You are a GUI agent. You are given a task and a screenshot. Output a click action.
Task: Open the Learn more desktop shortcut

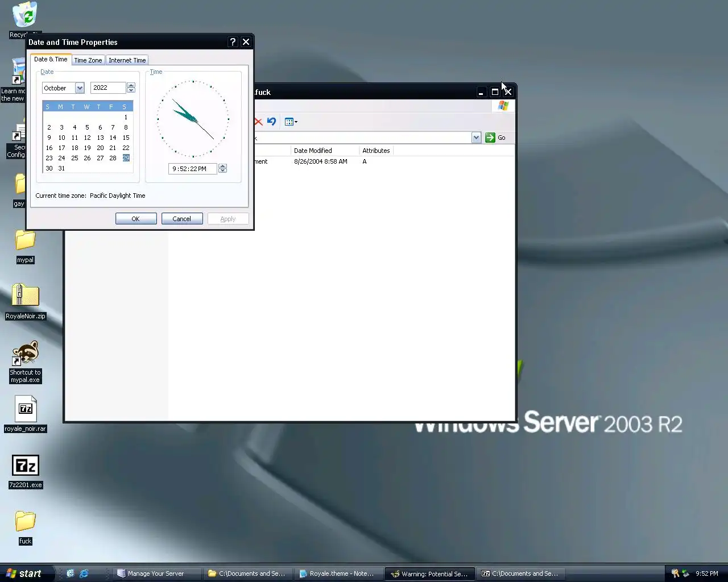(18, 80)
